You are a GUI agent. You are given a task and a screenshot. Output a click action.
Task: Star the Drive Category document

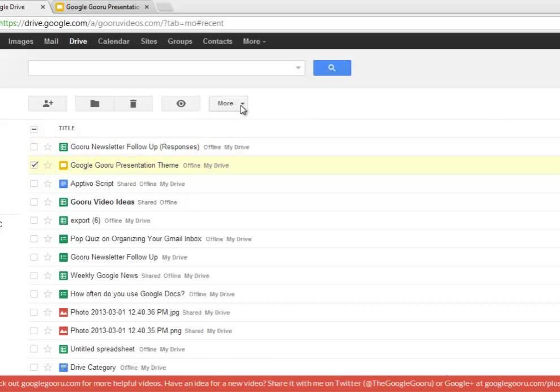[48, 367]
